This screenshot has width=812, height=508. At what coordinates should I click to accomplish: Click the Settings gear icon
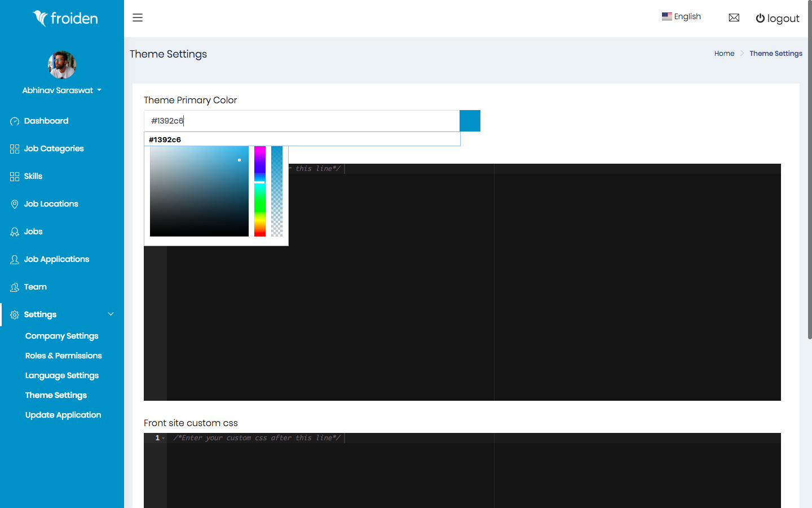pyautogui.click(x=15, y=315)
